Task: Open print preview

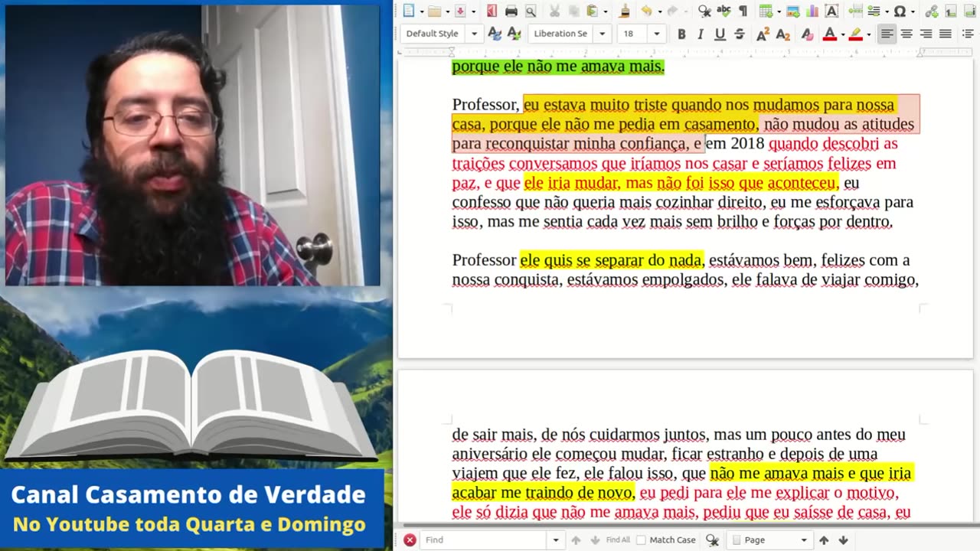Action: [x=530, y=11]
